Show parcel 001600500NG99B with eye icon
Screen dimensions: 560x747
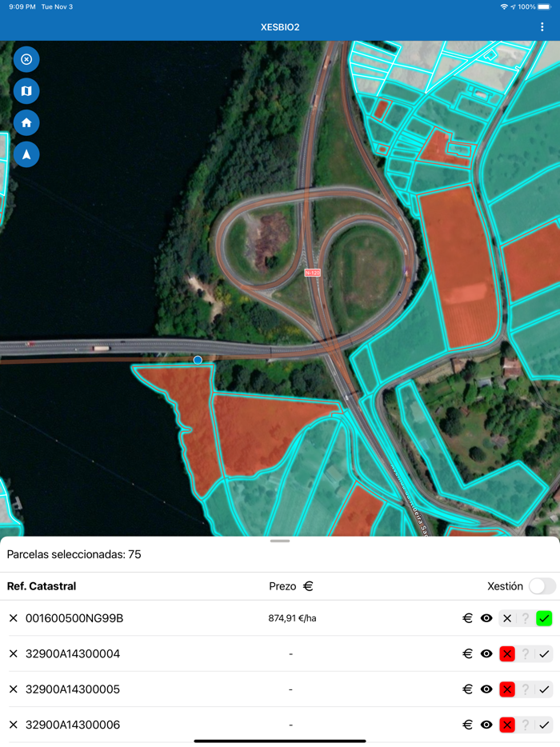(x=486, y=618)
